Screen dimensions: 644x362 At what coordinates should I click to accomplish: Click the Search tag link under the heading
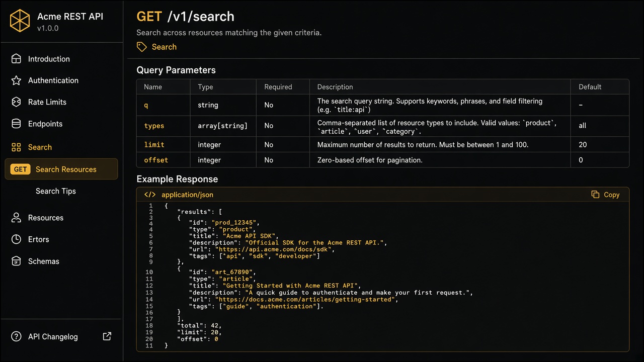164,47
